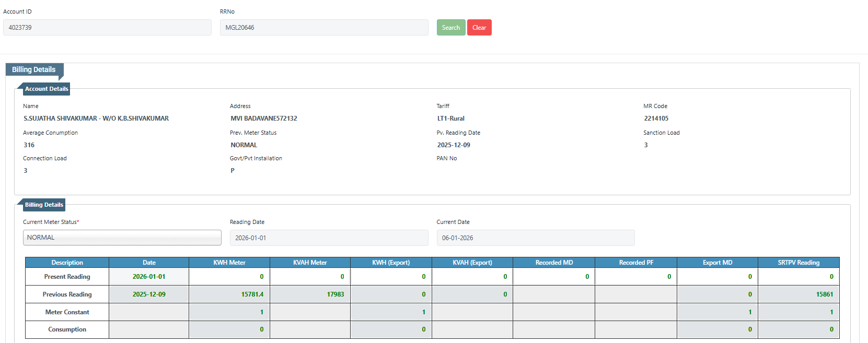Open the main Billing Details tab
The image size is (868, 343).
tap(34, 69)
